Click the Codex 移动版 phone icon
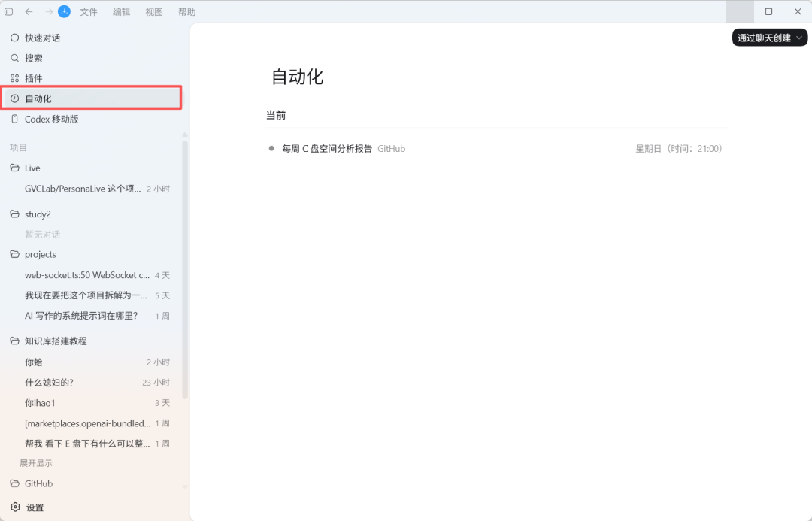The image size is (812, 521). click(14, 119)
